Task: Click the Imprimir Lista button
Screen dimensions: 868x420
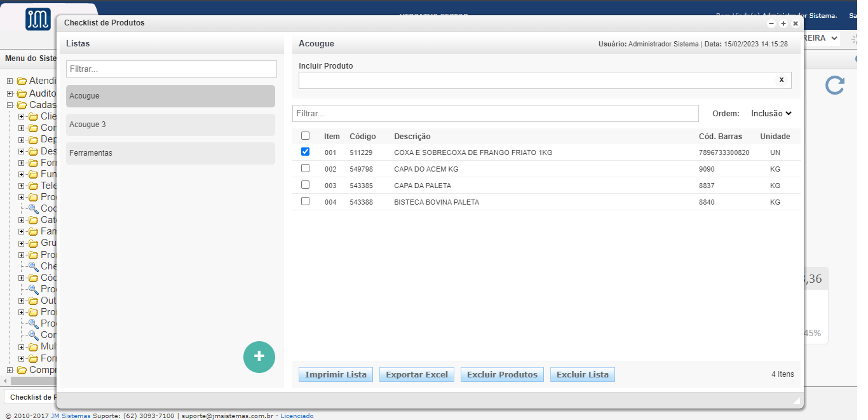Action: (336, 374)
